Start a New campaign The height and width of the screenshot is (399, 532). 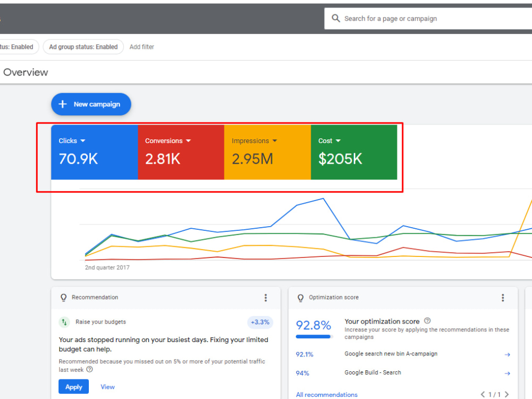click(91, 104)
